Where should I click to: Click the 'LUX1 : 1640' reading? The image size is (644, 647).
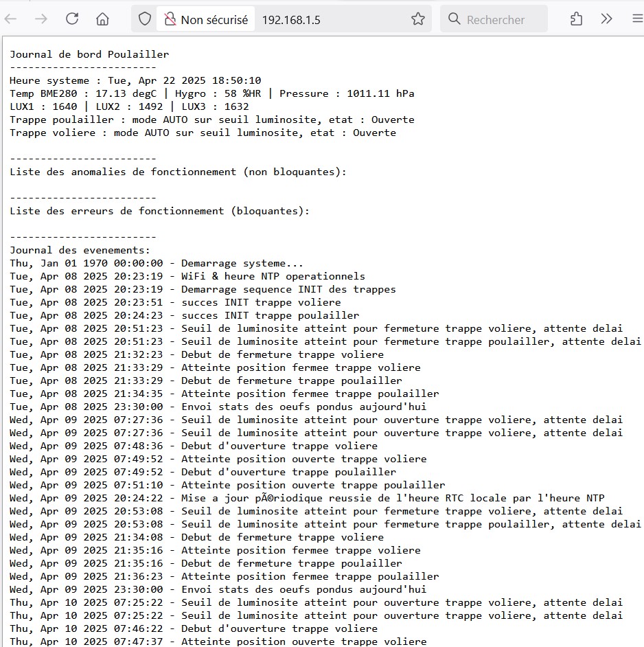tap(43, 106)
